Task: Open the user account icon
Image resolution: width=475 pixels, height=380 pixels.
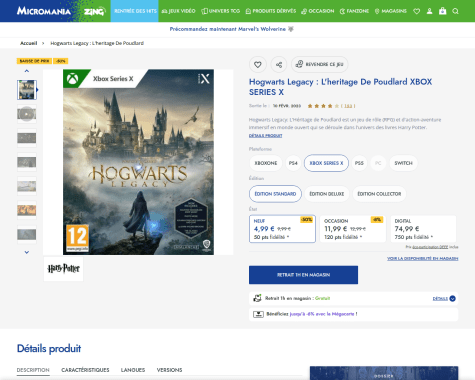Action: click(429, 11)
